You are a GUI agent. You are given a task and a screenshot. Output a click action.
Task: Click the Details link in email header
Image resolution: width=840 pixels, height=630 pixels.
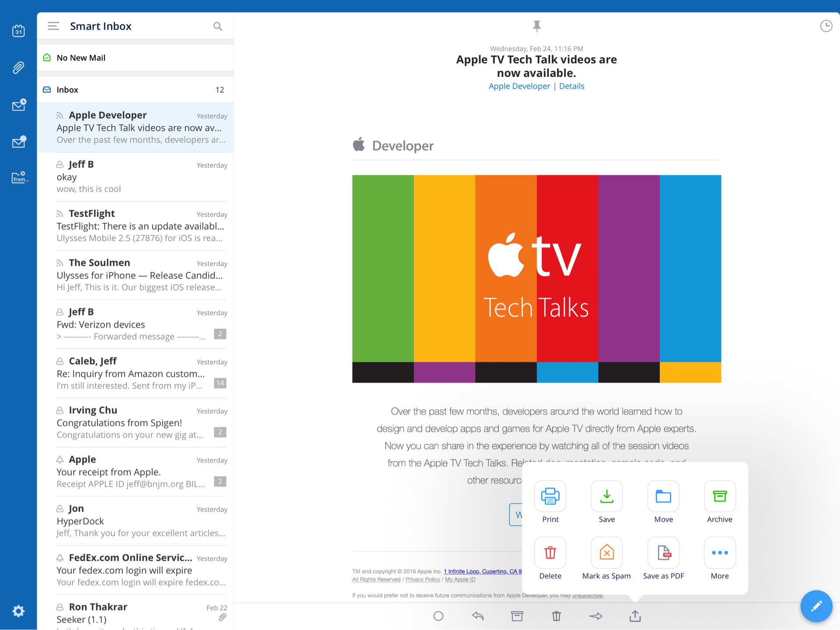point(570,86)
